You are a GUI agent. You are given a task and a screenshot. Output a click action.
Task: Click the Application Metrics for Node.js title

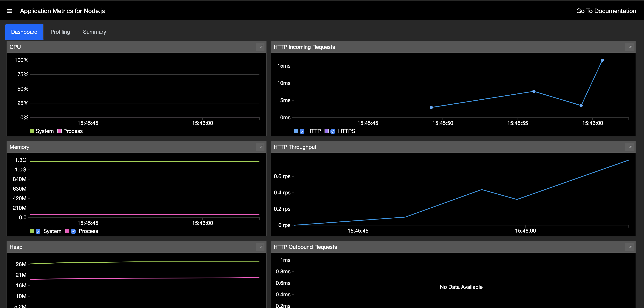(x=62, y=11)
